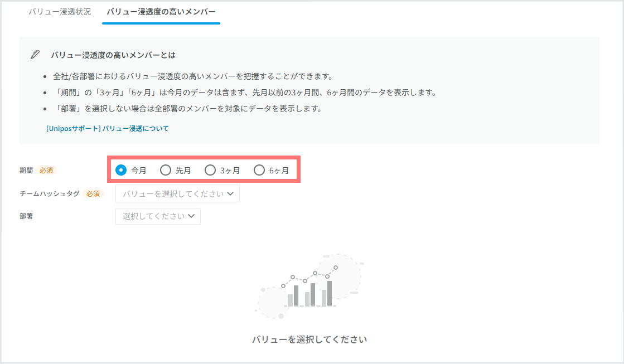Image resolution: width=624 pixels, height=364 pixels.
Task: Open the [Uniposサポート] バリュー浸透について link
Action: tap(108, 129)
